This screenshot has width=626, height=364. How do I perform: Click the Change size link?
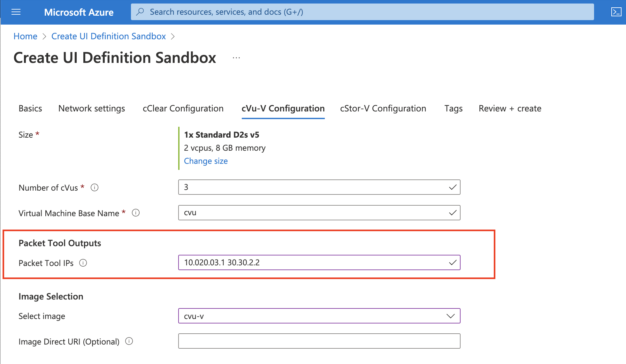pos(206,161)
